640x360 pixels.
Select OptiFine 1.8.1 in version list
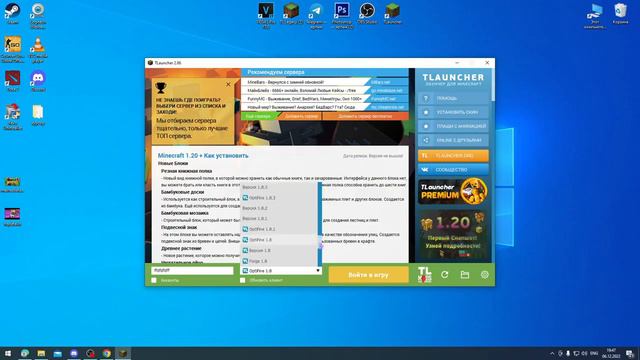click(279, 229)
